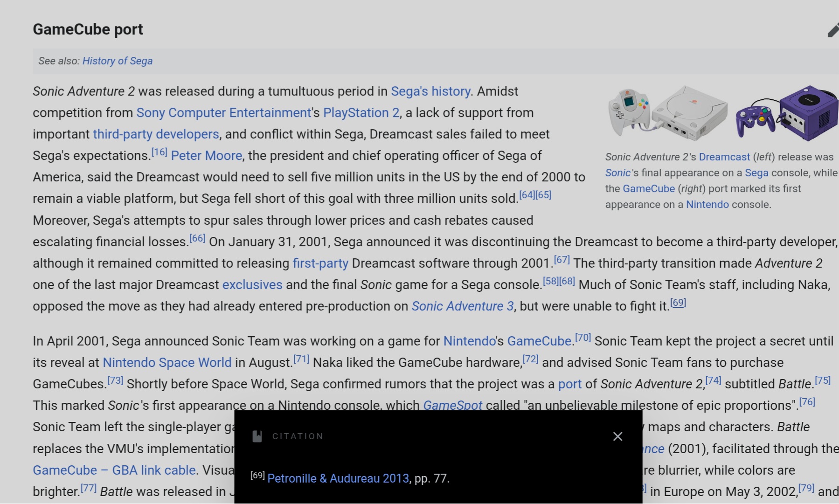Image resolution: width=839 pixels, height=504 pixels.
Task: Open the Sega's history link
Action: 430,91
